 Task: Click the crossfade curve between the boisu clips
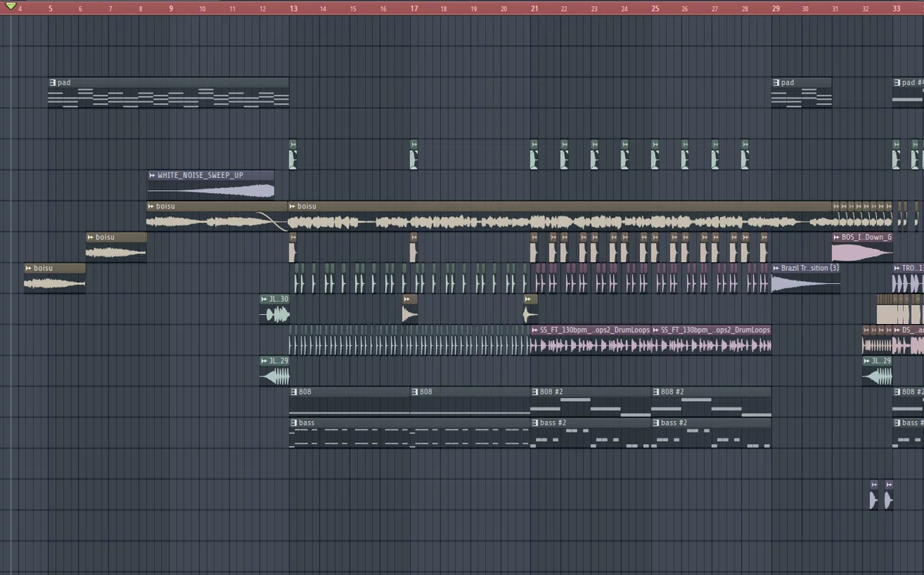273,222
